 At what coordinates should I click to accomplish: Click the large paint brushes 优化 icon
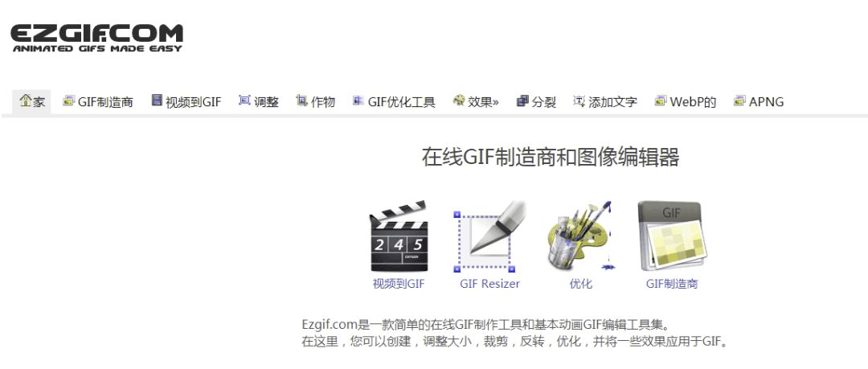pyautogui.click(x=581, y=236)
